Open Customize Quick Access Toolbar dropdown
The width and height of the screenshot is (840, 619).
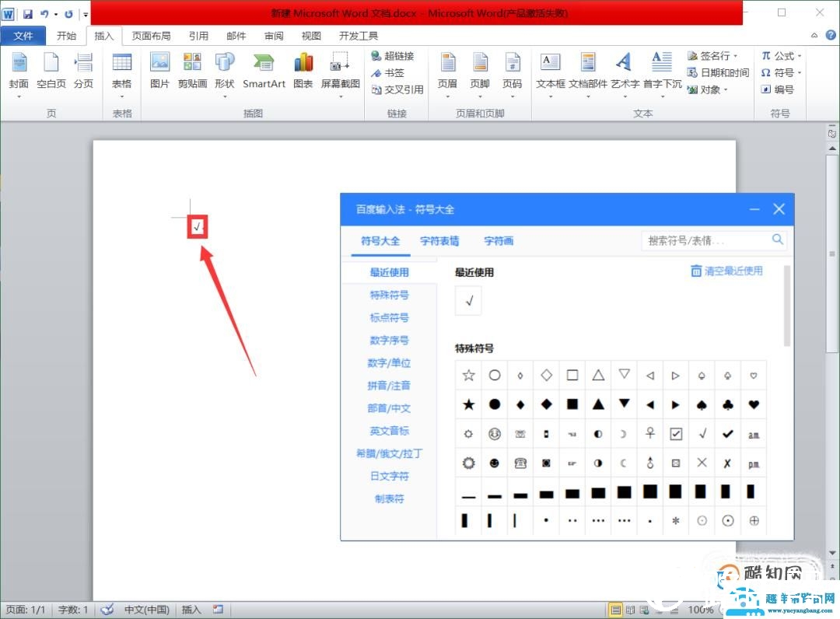tap(86, 15)
